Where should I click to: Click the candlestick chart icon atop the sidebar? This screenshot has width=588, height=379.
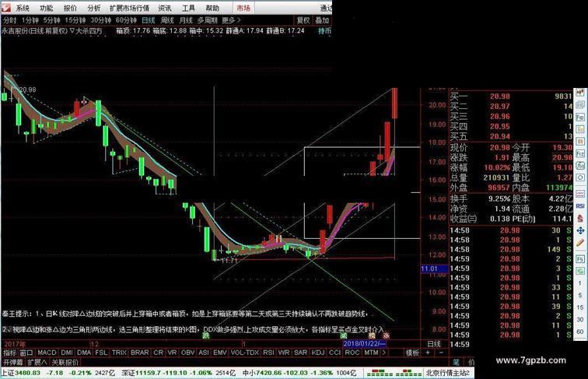pos(580,93)
